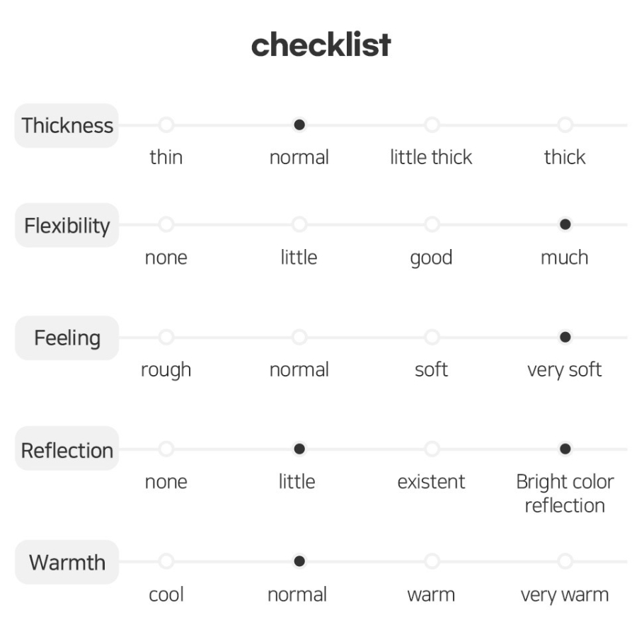Click the Warmth category label
The height and width of the screenshot is (644, 644).
67,563
